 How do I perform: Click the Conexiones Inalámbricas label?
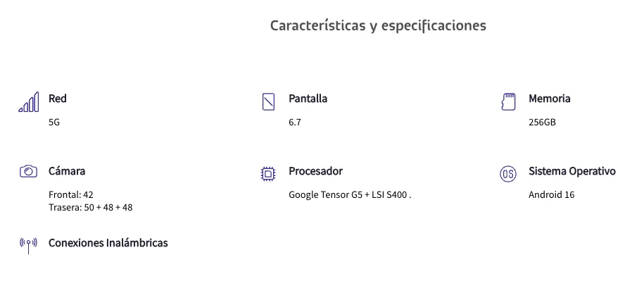tap(108, 243)
